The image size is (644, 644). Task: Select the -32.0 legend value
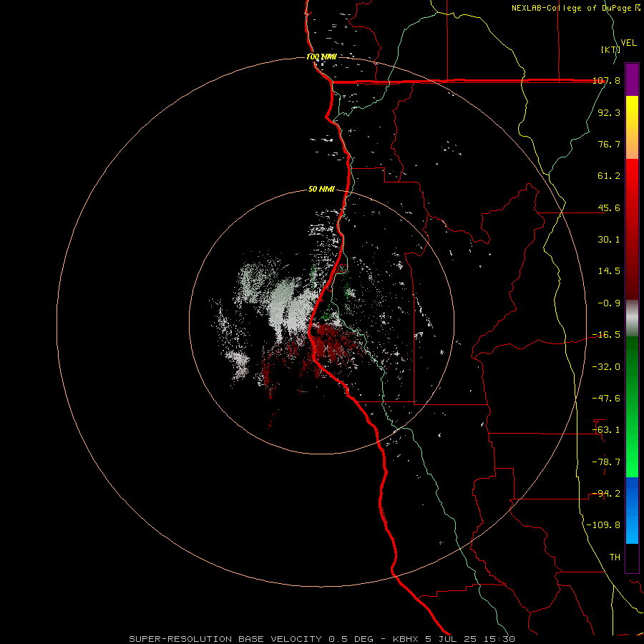click(x=606, y=367)
